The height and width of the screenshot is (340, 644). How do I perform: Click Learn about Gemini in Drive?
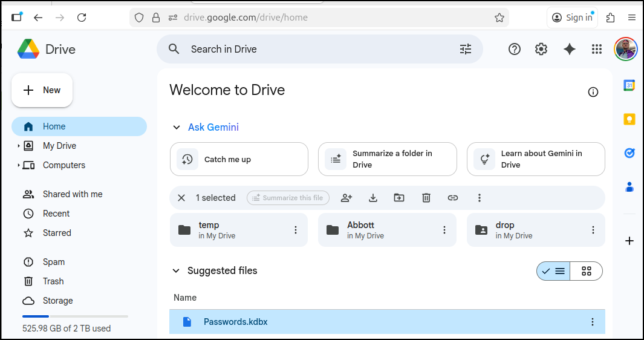(x=536, y=160)
